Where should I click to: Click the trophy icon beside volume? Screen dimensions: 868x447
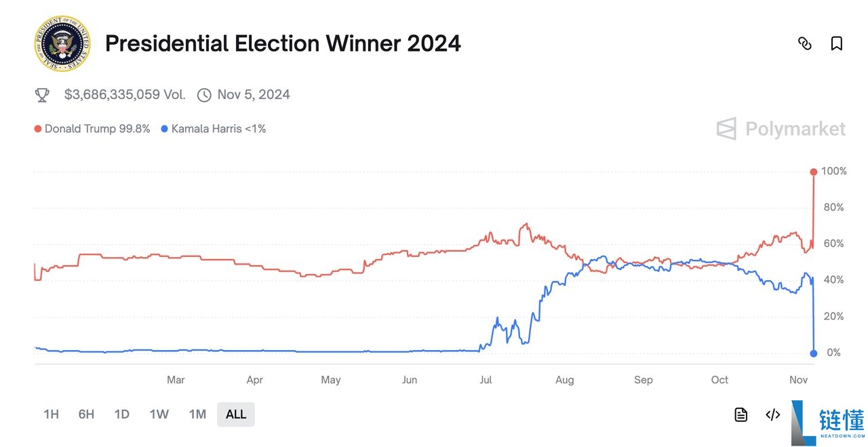pos(42,95)
